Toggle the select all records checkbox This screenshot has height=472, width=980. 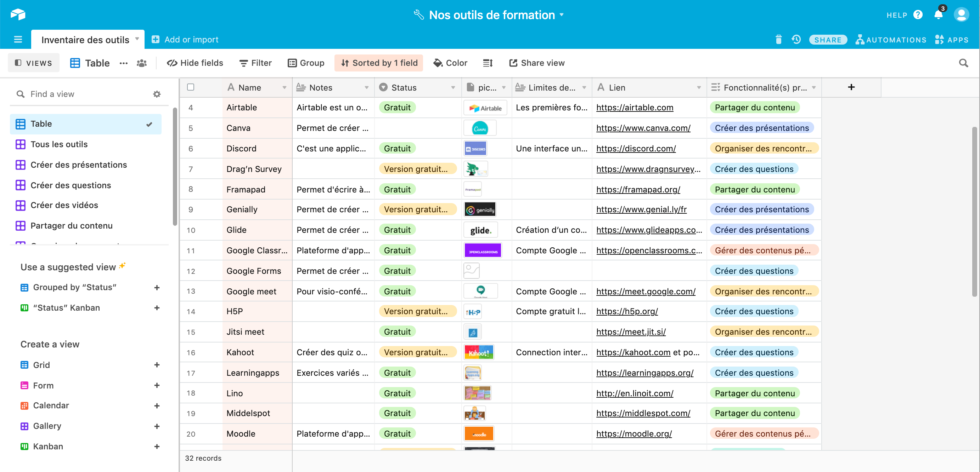191,87
